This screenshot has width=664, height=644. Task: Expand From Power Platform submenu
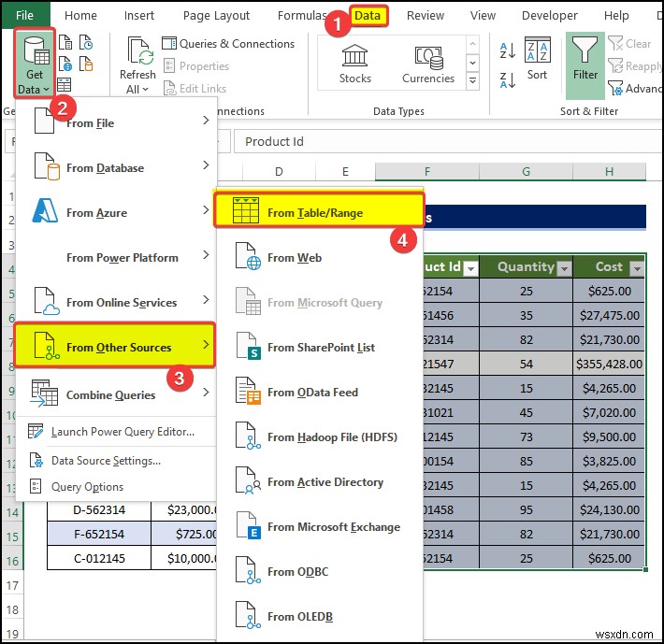point(117,258)
